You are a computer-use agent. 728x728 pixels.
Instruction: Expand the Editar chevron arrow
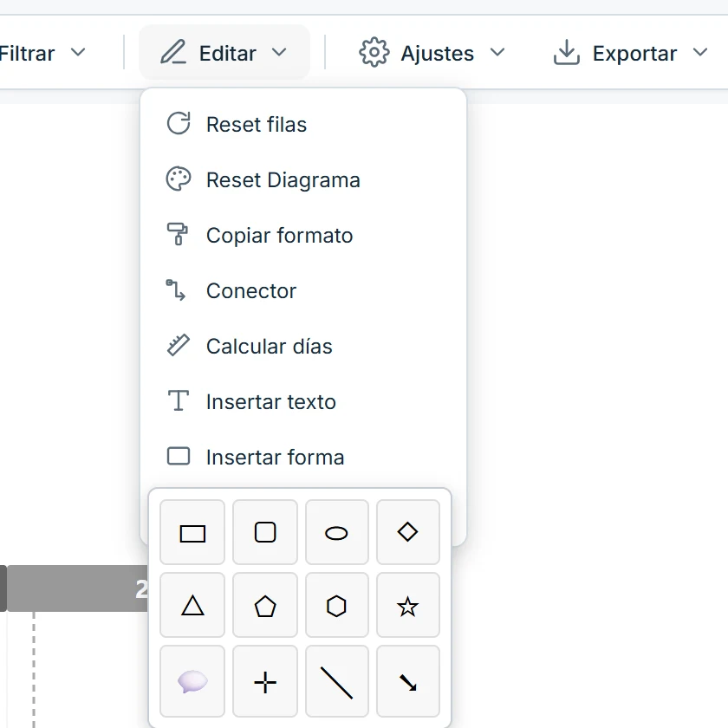pos(279,52)
